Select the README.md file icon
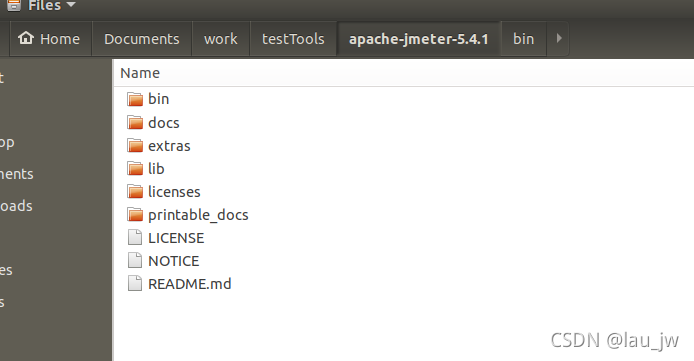The width and height of the screenshot is (694, 361). pos(135,284)
